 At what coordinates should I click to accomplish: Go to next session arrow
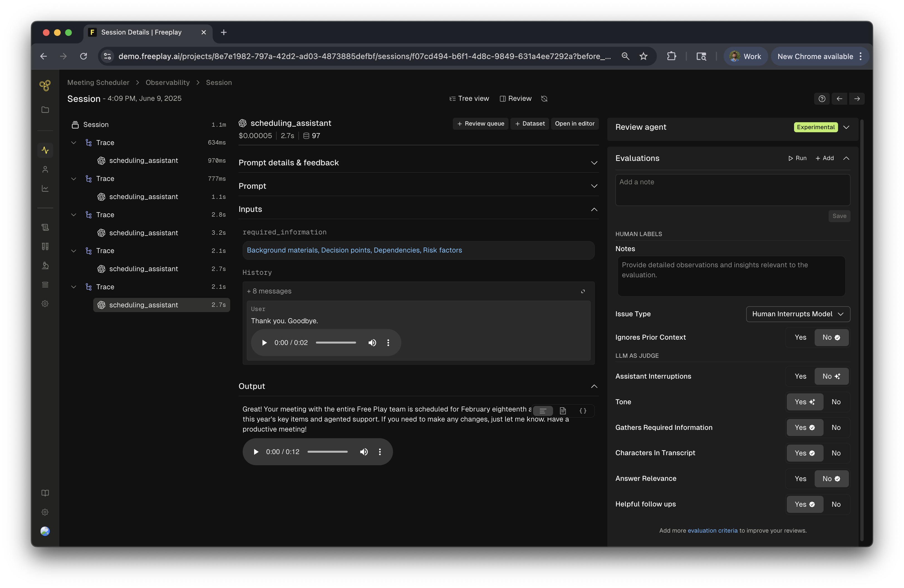click(857, 99)
